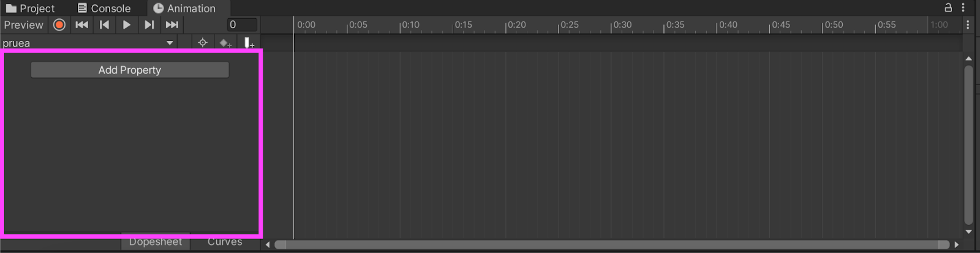Open the timeline options kebab menu
980x253 pixels.
(968, 25)
